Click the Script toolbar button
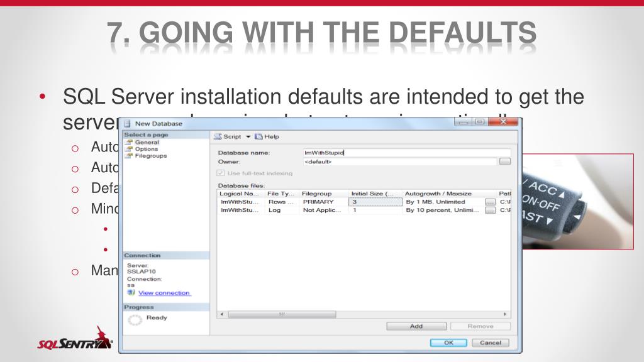This screenshot has height=362, width=644. [228, 136]
